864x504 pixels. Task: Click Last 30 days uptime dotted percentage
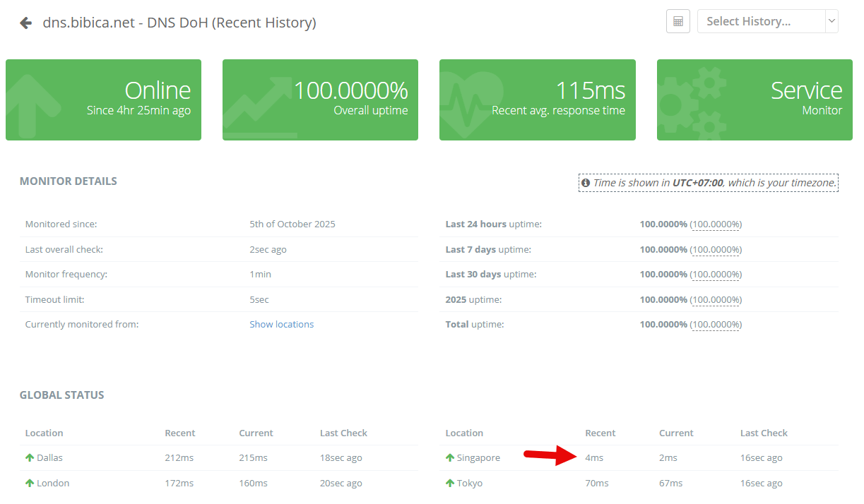point(716,275)
